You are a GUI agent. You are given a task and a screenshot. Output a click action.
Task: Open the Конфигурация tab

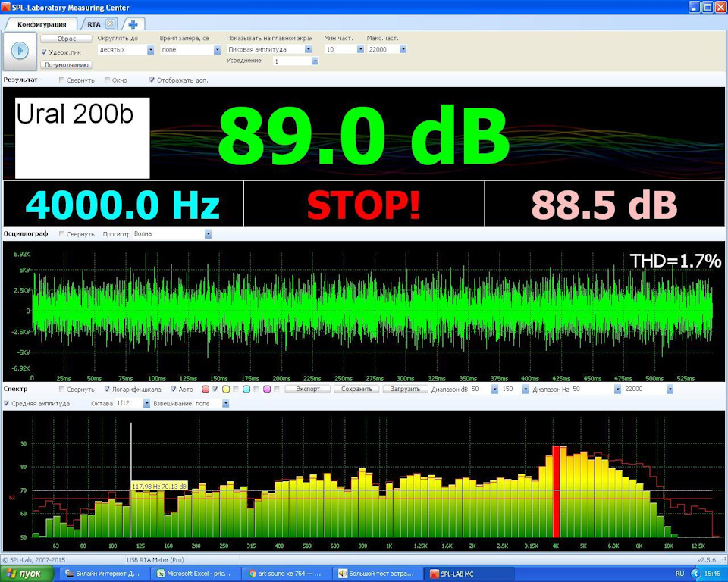click(42, 24)
